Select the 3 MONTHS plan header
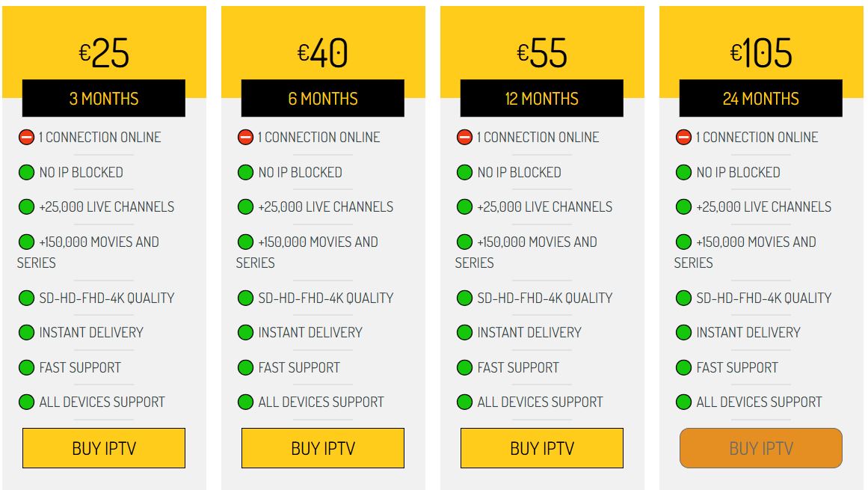 104,97
